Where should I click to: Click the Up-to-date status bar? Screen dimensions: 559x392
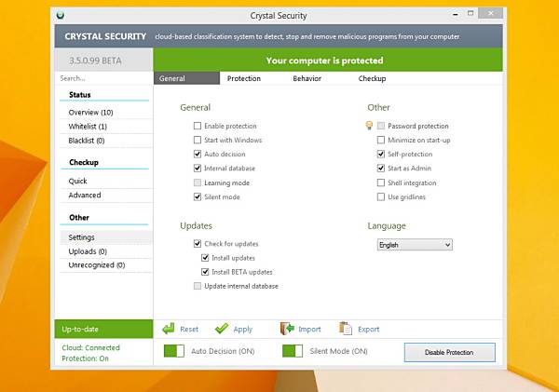click(103, 329)
